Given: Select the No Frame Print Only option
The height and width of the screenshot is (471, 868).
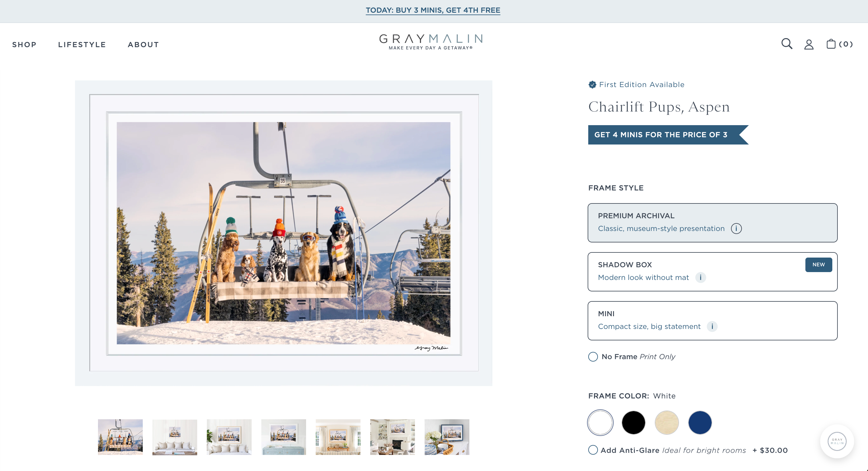Looking at the screenshot, I should pos(593,356).
